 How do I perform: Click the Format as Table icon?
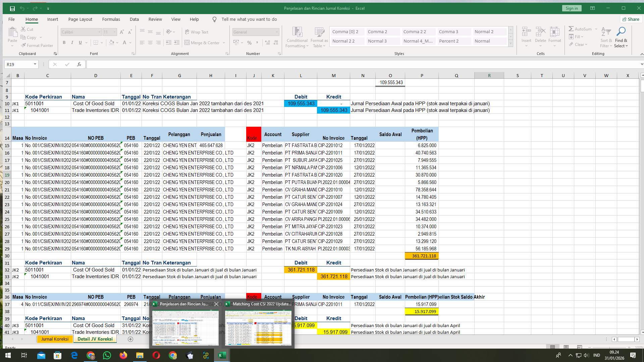(319, 37)
